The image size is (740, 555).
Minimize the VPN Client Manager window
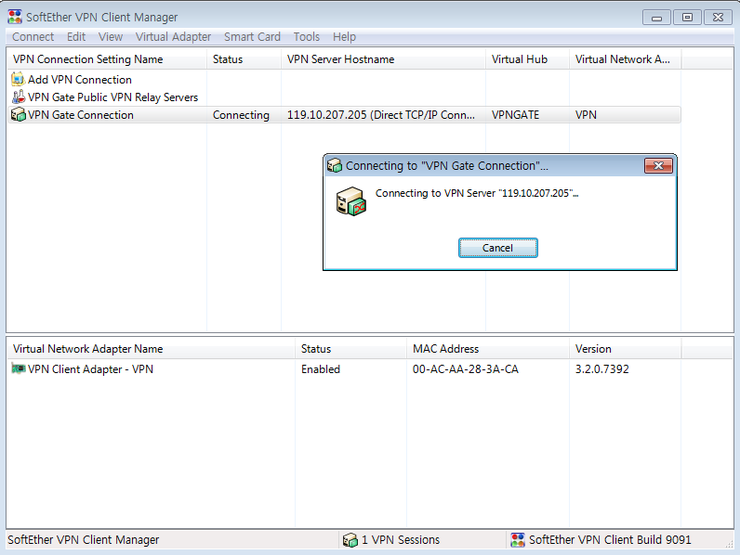pyautogui.click(x=656, y=17)
